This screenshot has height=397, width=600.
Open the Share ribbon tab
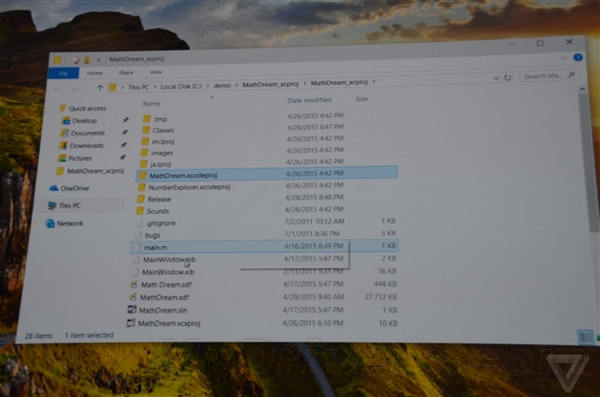pos(126,72)
